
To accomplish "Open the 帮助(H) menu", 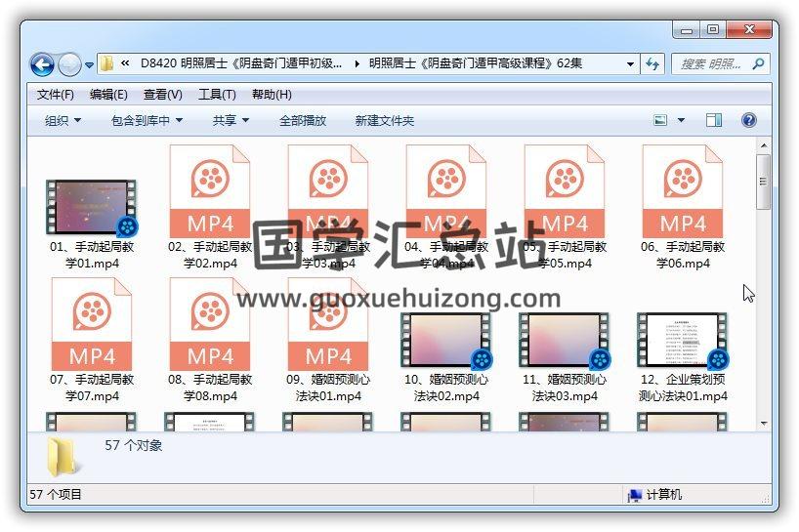I will point(272,95).
